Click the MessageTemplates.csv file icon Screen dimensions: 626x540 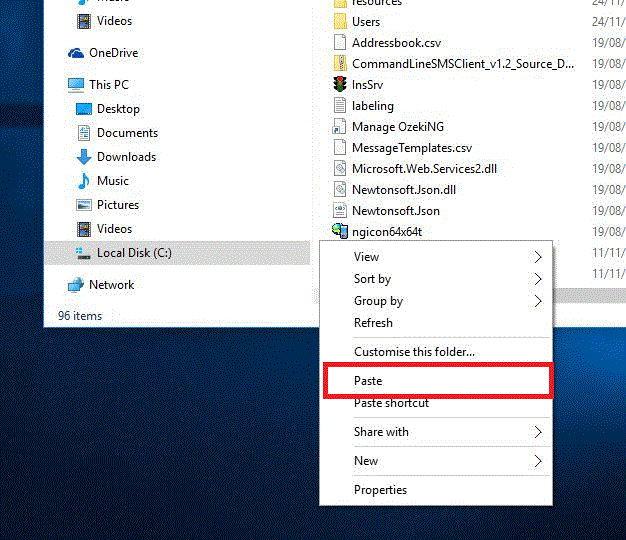pos(340,148)
